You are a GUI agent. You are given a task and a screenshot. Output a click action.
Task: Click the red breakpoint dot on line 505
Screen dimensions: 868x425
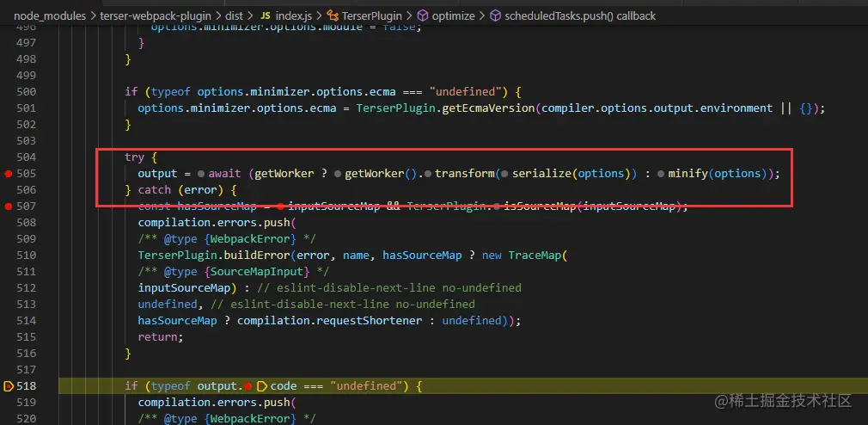click(8, 174)
